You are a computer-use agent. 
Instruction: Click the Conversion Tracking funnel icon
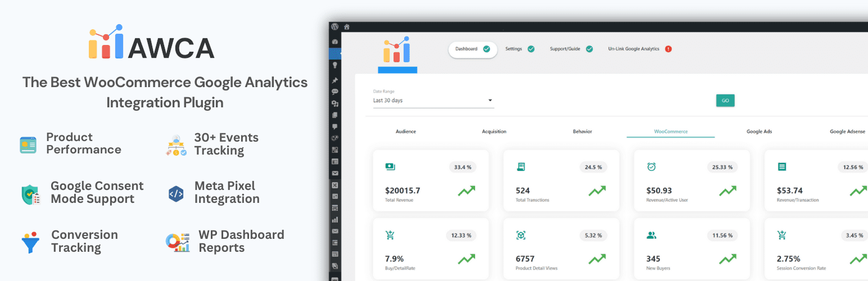coord(30,242)
